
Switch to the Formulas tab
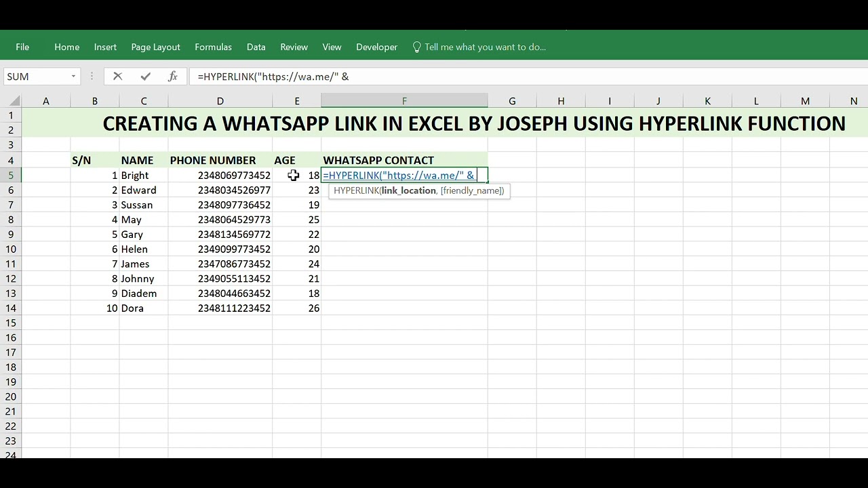point(213,47)
